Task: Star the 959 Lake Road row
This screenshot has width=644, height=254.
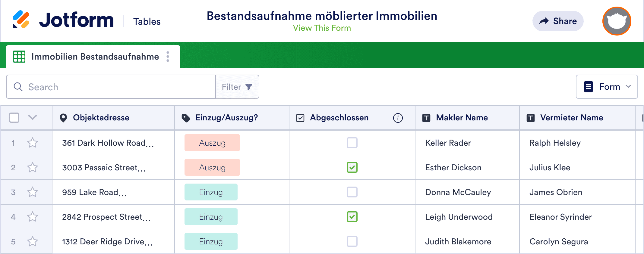Action: tap(33, 192)
